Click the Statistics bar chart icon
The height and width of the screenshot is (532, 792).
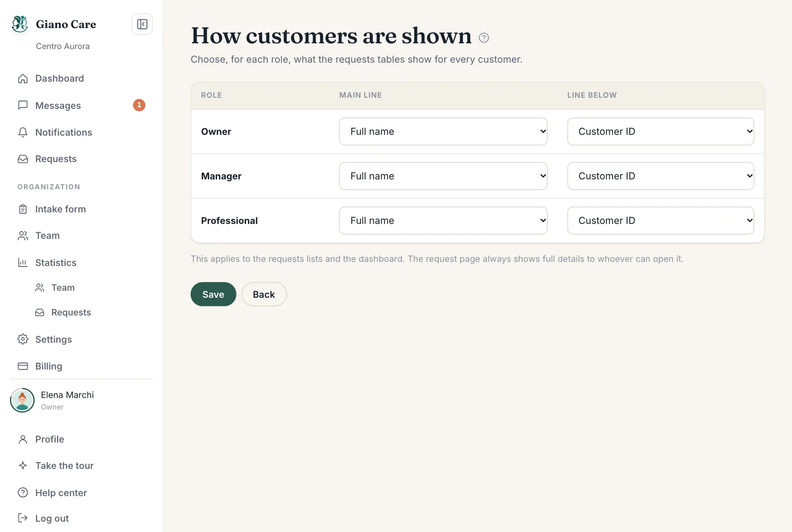(23, 262)
